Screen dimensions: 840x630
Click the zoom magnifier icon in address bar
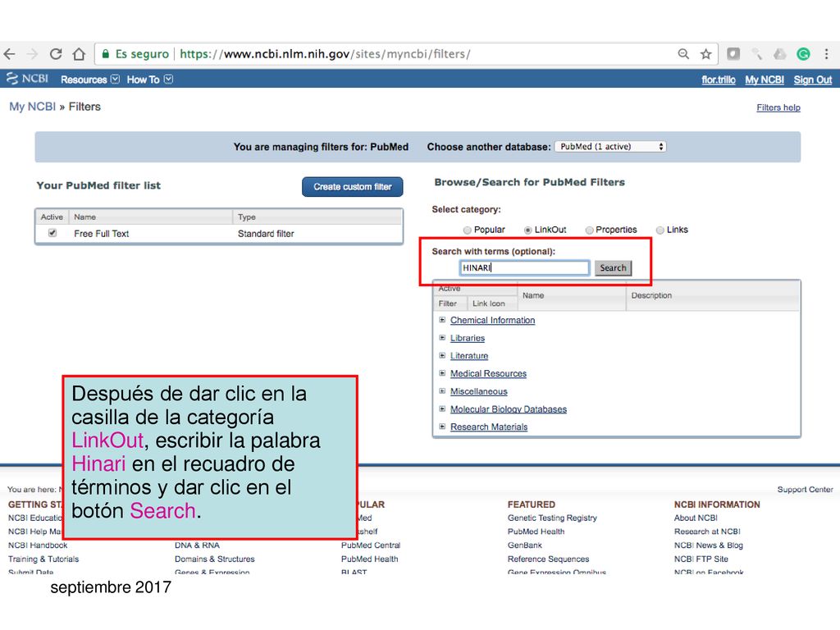tap(683, 54)
